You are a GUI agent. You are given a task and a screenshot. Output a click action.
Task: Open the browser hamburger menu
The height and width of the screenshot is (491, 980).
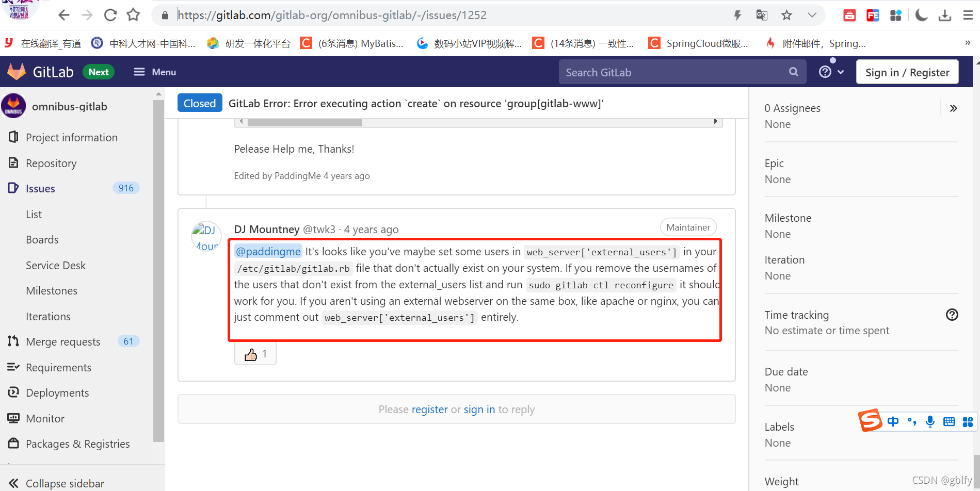[968, 15]
